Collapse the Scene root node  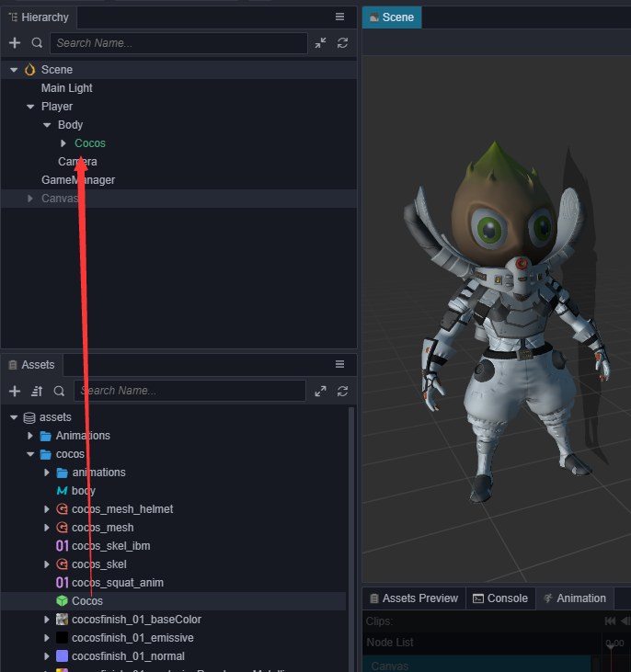coord(14,70)
